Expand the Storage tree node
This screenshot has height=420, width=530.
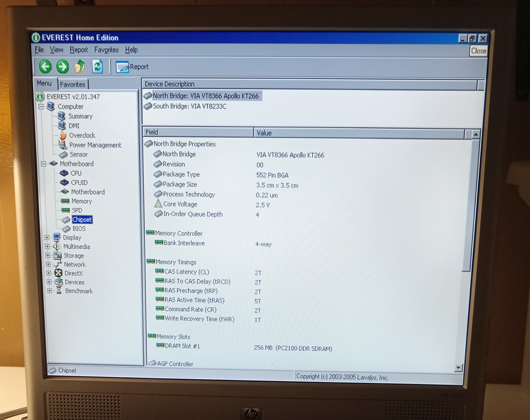click(48, 255)
